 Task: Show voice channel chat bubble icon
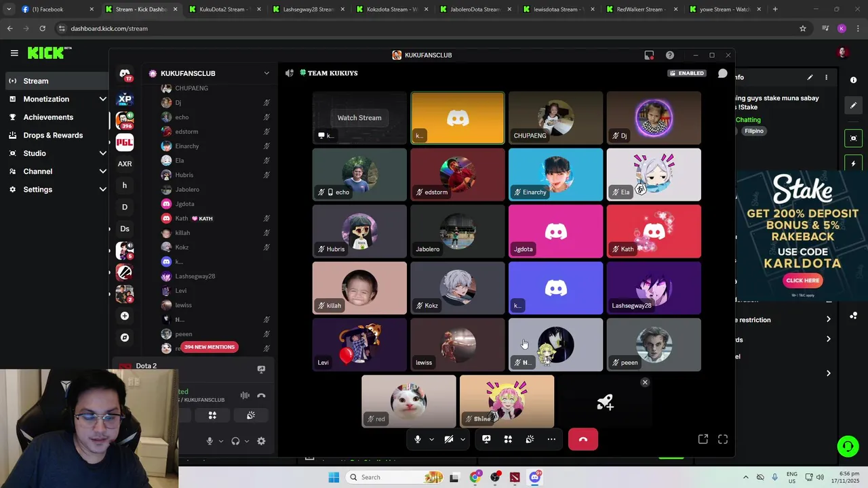coord(723,73)
